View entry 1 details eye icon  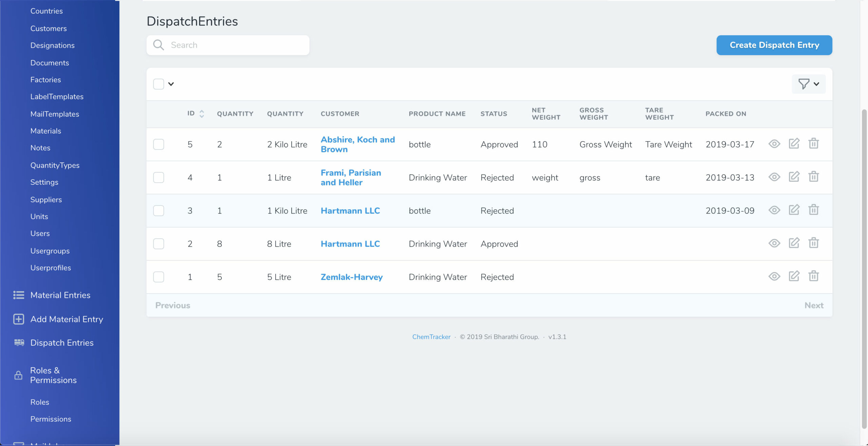(774, 276)
